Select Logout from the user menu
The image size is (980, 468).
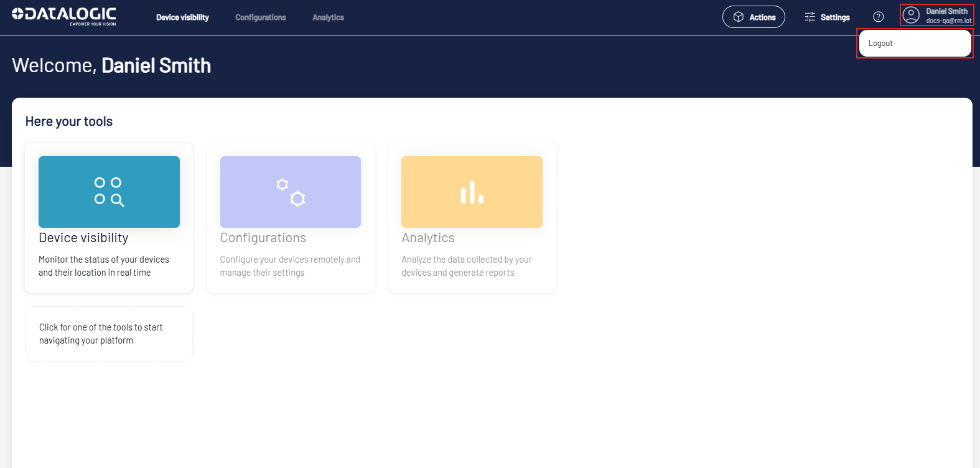pos(880,44)
